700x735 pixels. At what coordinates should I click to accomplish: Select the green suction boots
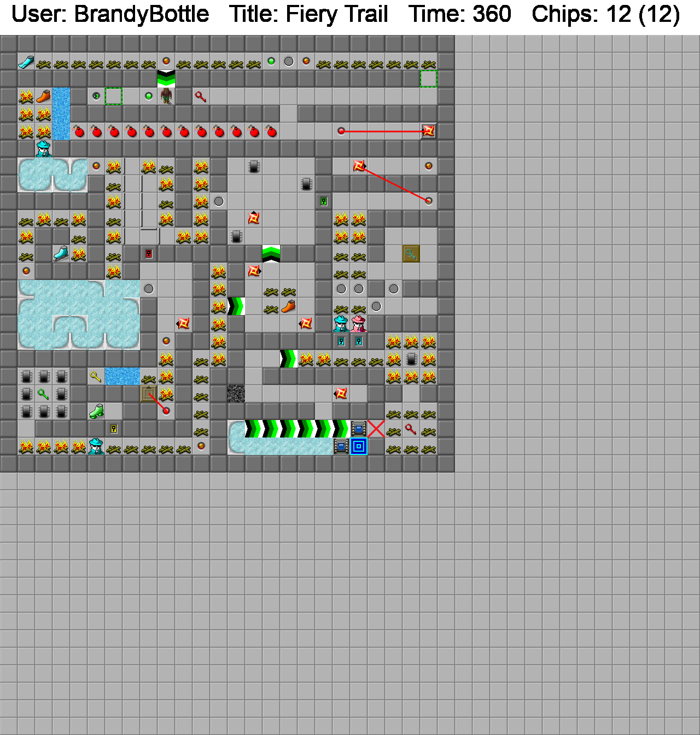[x=96, y=411]
